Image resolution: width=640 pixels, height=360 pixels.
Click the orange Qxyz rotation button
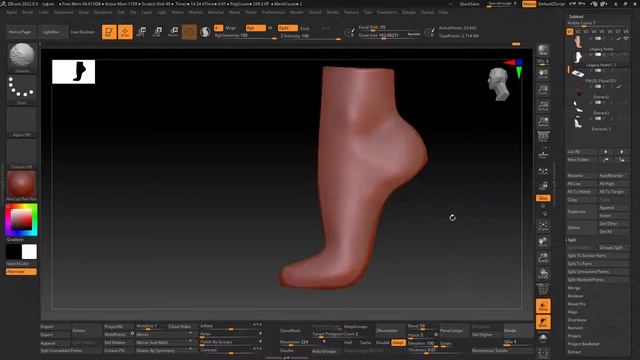point(543,198)
